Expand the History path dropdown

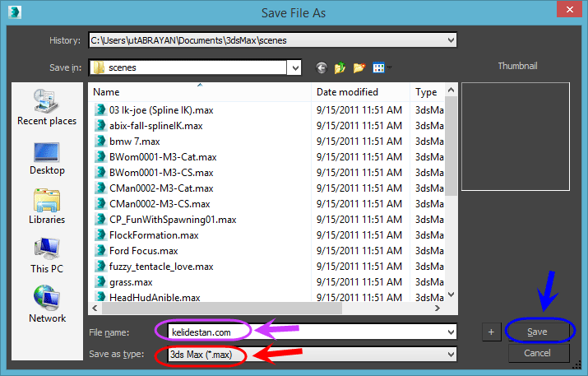click(x=451, y=40)
